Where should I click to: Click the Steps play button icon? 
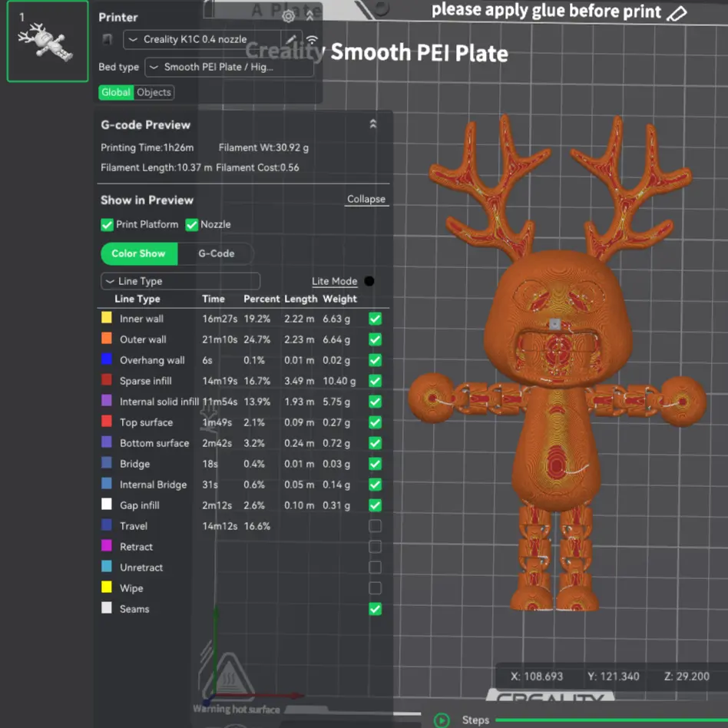[442, 720]
